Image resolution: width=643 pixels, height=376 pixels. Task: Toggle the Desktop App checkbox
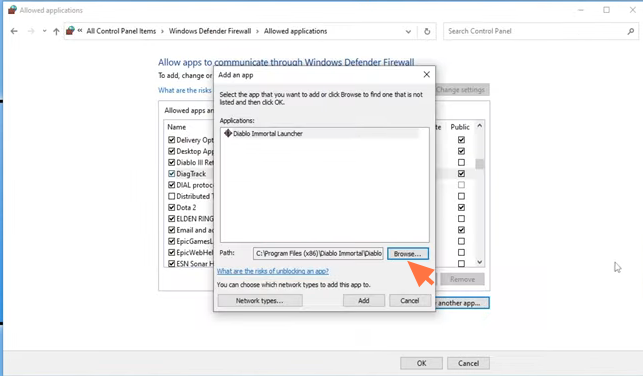pos(171,151)
